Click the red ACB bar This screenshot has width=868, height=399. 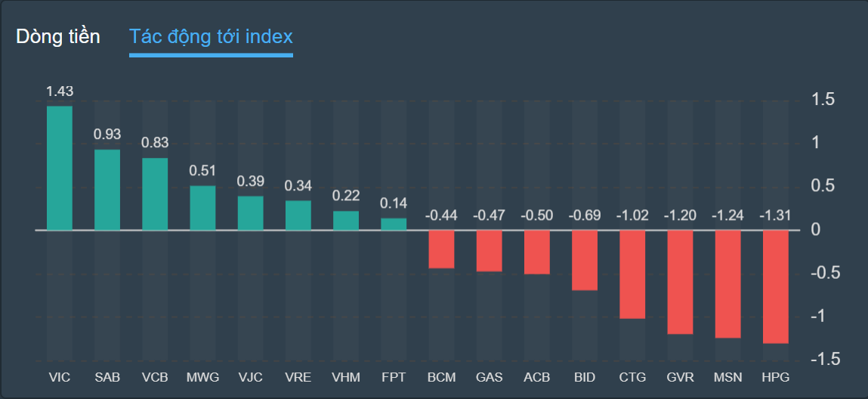(537, 252)
